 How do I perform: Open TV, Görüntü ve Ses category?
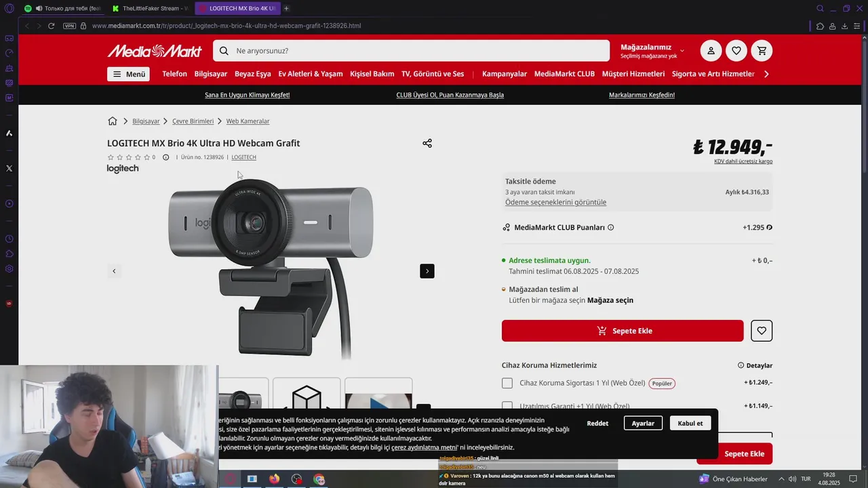[x=433, y=74]
